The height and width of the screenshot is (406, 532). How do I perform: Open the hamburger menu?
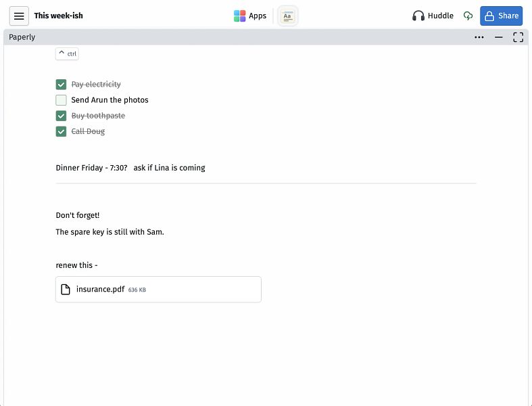click(x=19, y=16)
